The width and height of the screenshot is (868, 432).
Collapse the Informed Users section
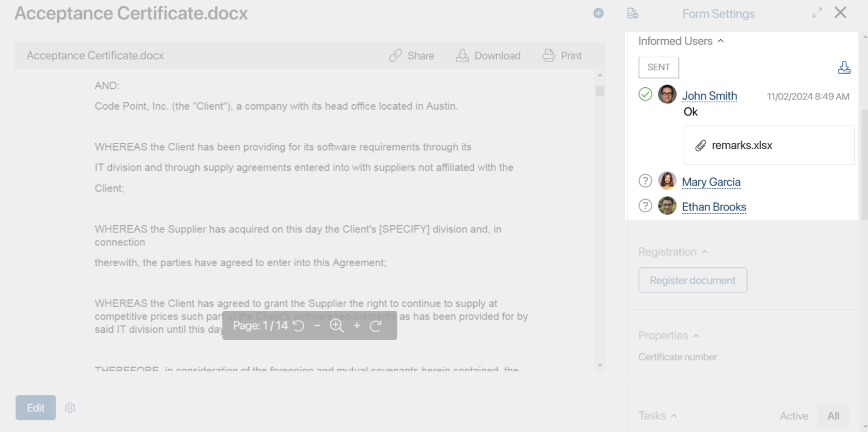point(721,41)
